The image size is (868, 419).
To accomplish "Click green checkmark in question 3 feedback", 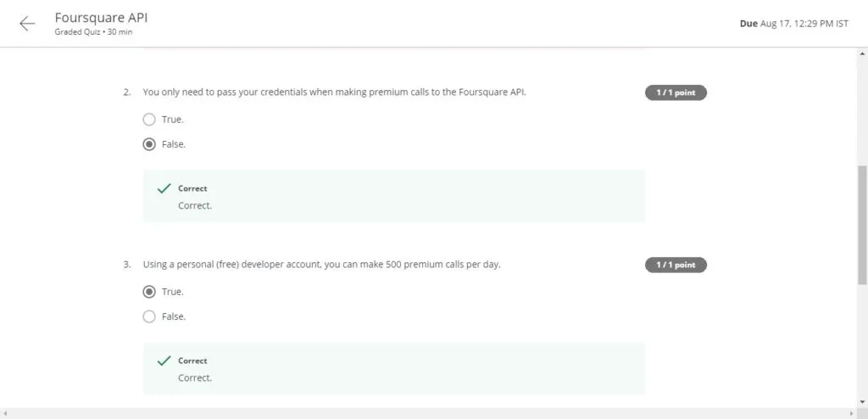I will (164, 361).
